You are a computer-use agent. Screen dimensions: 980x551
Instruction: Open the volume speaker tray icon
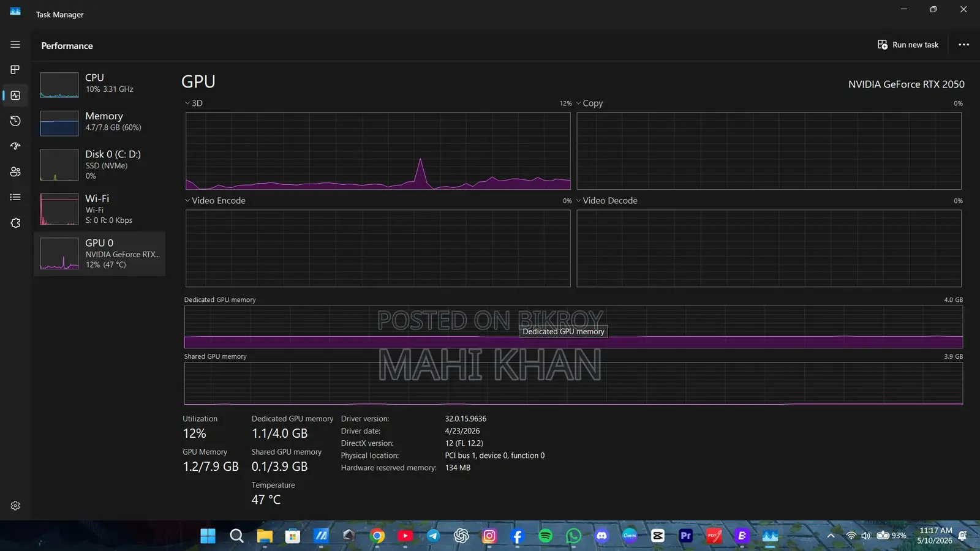click(x=865, y=536)
